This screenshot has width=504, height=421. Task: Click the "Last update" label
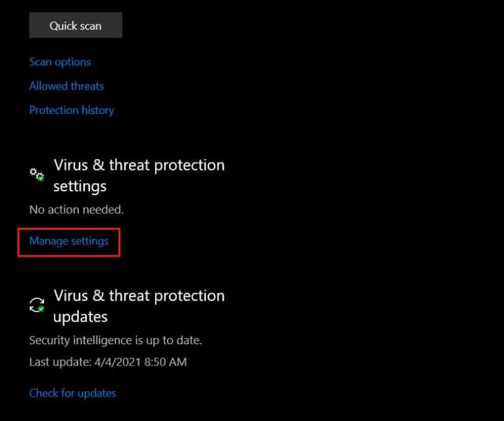point(57,362)
